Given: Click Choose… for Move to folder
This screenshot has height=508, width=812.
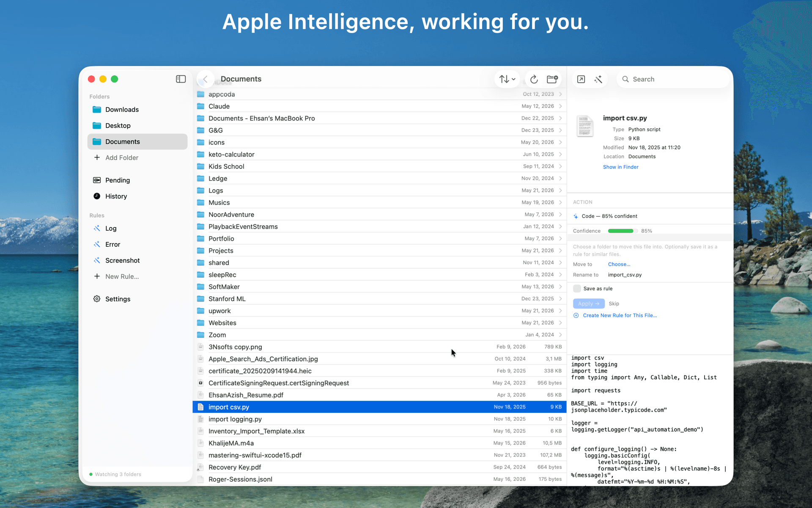Looking at the screenshot, I should pos(619,265).
